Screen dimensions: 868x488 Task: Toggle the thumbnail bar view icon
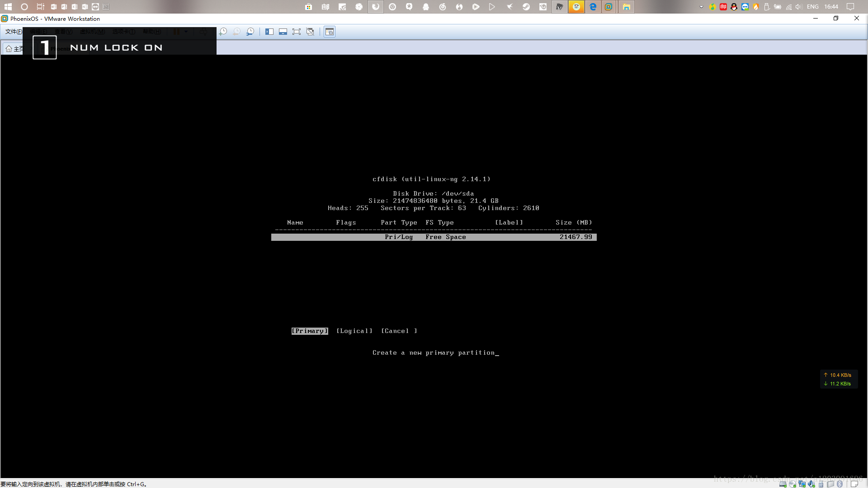click(x=283, y=32)
